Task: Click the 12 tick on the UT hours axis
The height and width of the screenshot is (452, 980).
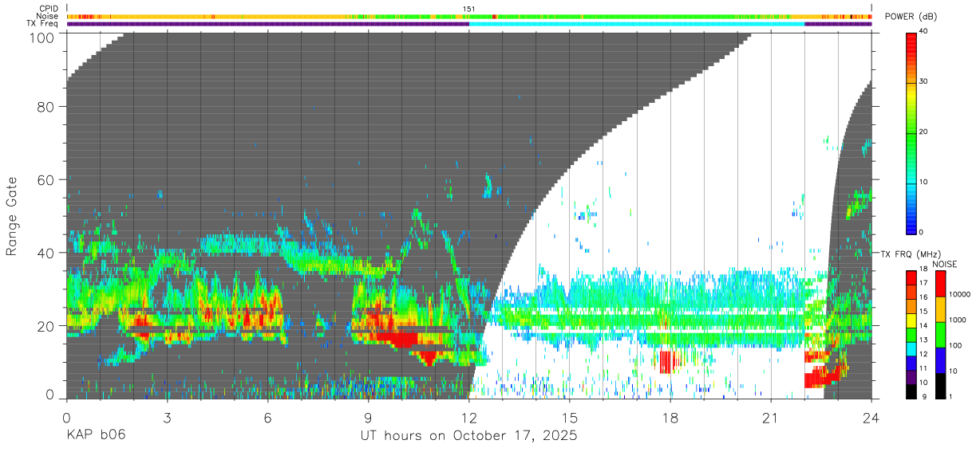Action: 468,418
